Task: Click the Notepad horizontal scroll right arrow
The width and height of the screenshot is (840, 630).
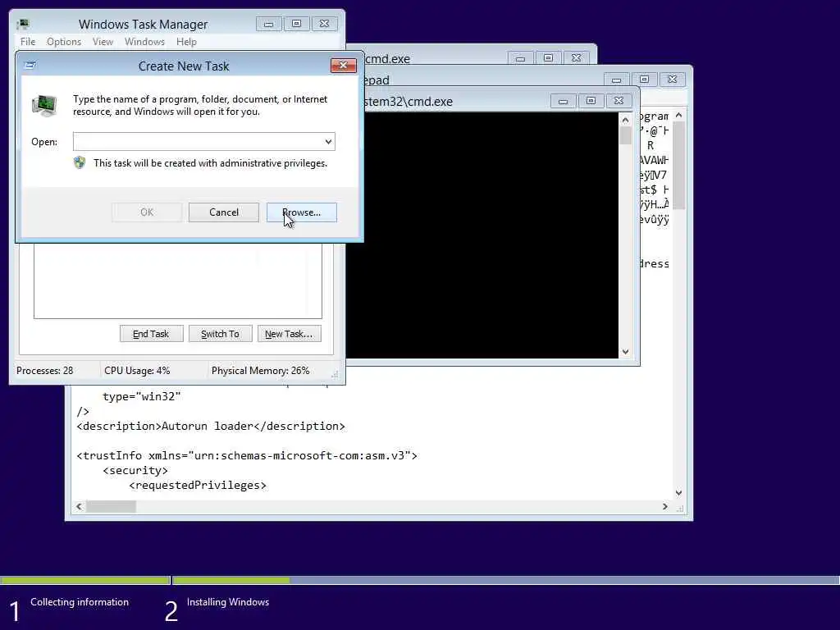Action: 664,506
